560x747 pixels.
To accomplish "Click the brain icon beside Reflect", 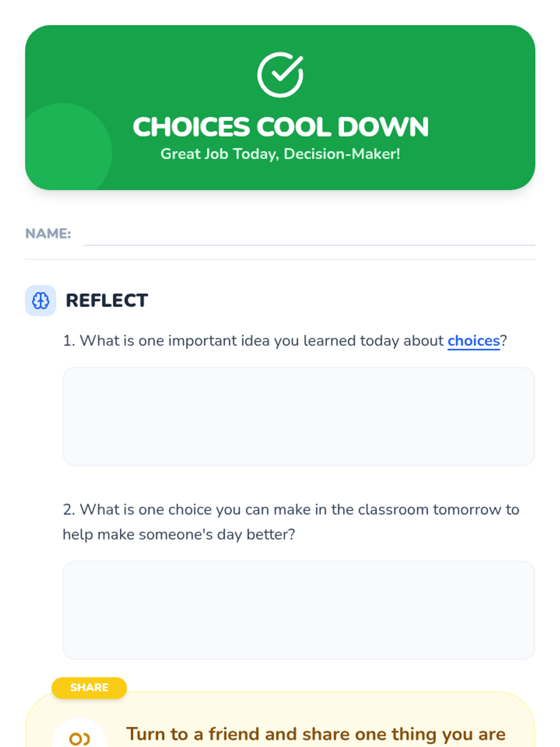I will 41,301.
